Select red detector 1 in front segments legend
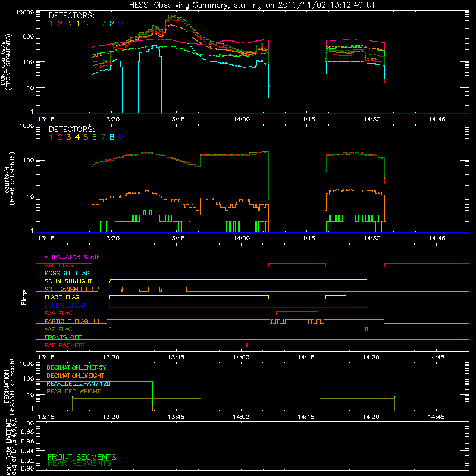 (51, 24)
